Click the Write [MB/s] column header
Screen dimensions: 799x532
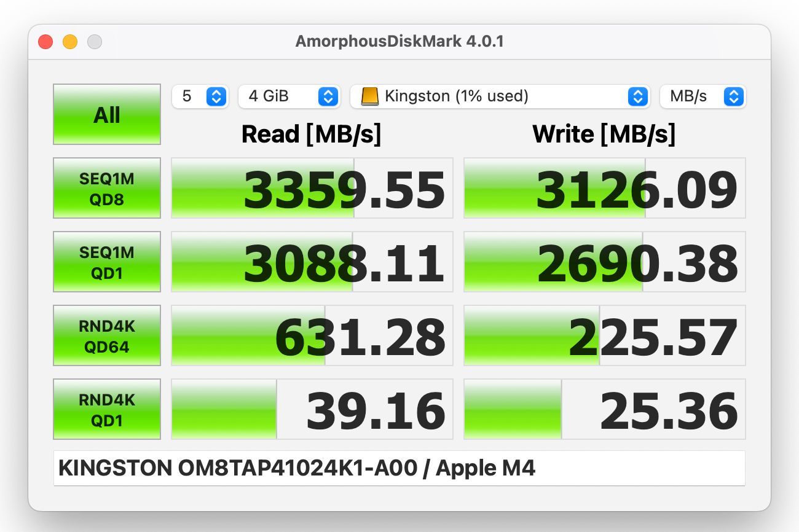604,134
